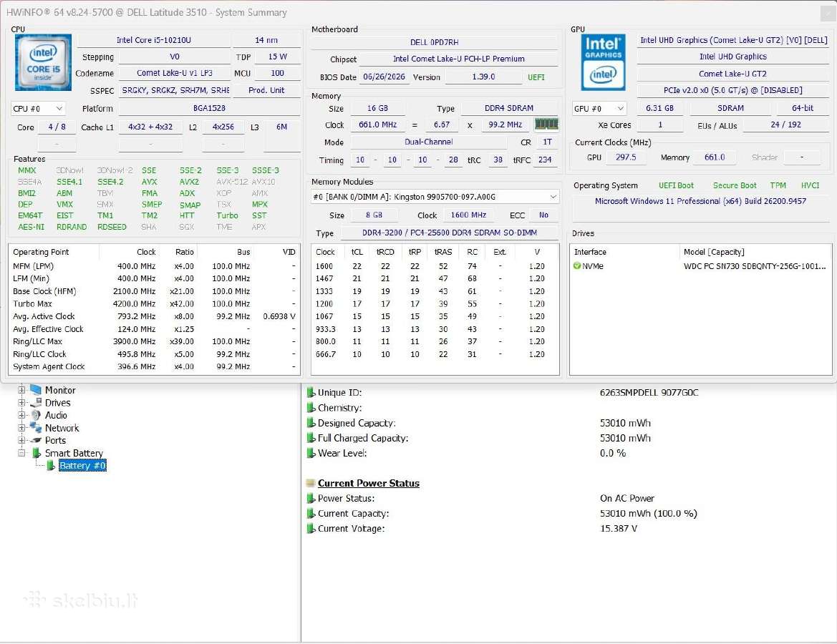Click the icon beside Power Status

(311, 498)
